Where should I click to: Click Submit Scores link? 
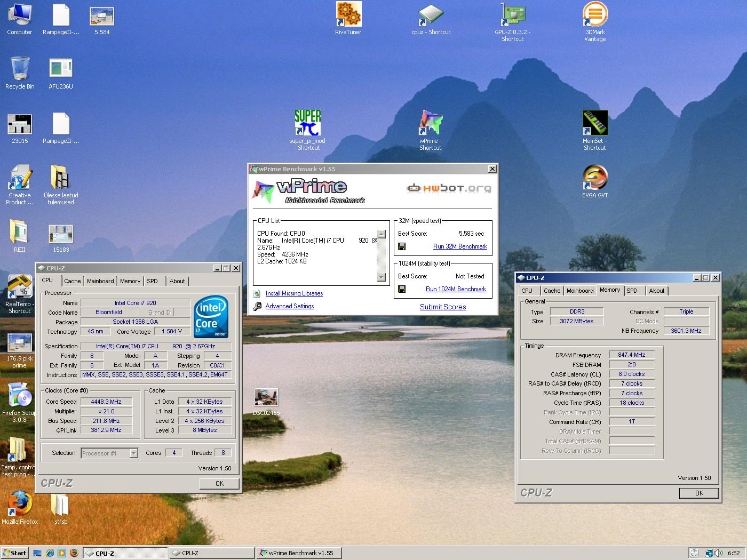(443, 307)
